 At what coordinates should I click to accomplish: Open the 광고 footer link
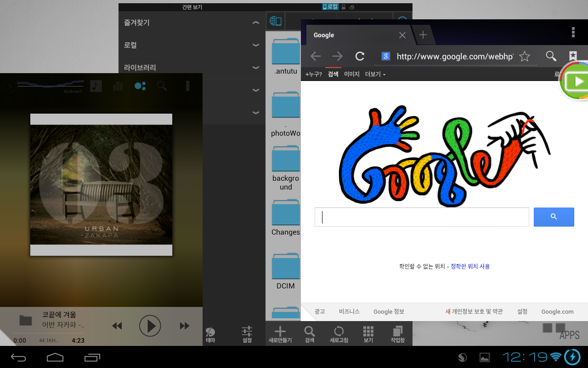(320, 311)
